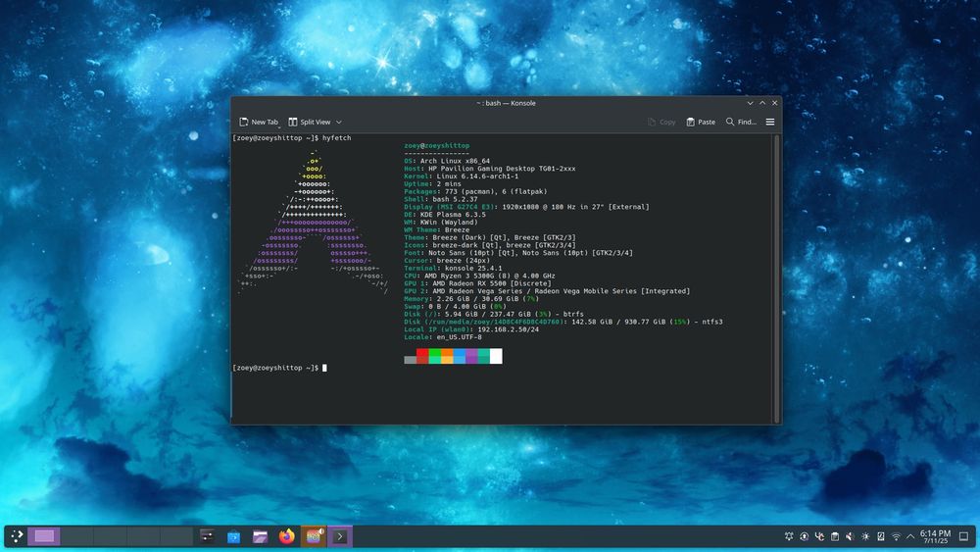Click the 'Memory: 2.26 GiB / 30.69 GiB' line
Screen dimensions: 980x552
coord(471,299)
